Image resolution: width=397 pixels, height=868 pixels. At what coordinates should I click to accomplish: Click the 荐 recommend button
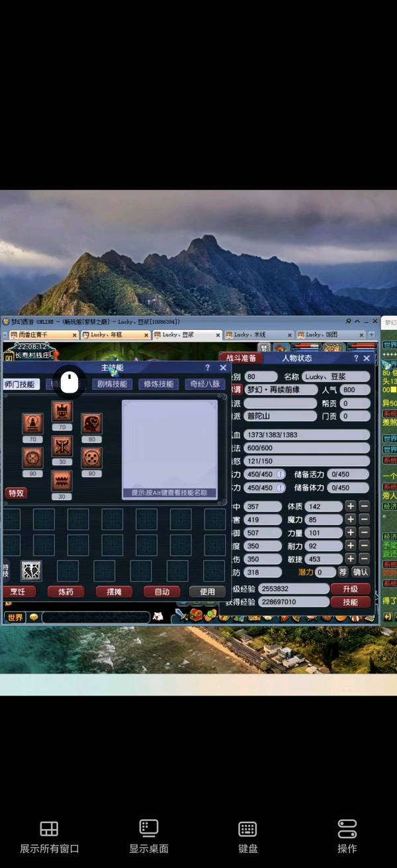[343, 572]
